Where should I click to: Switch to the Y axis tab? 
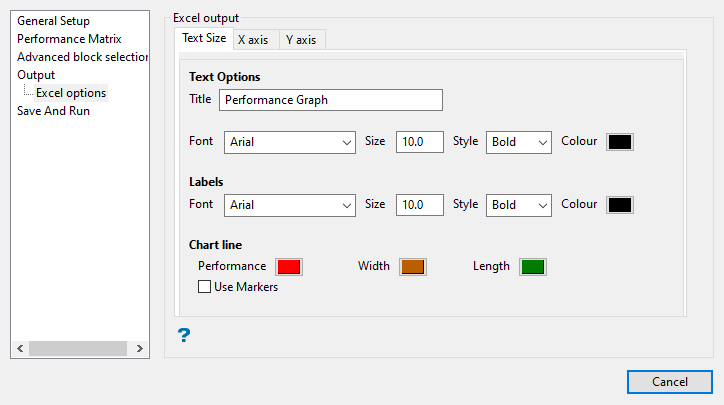[301, 40]
